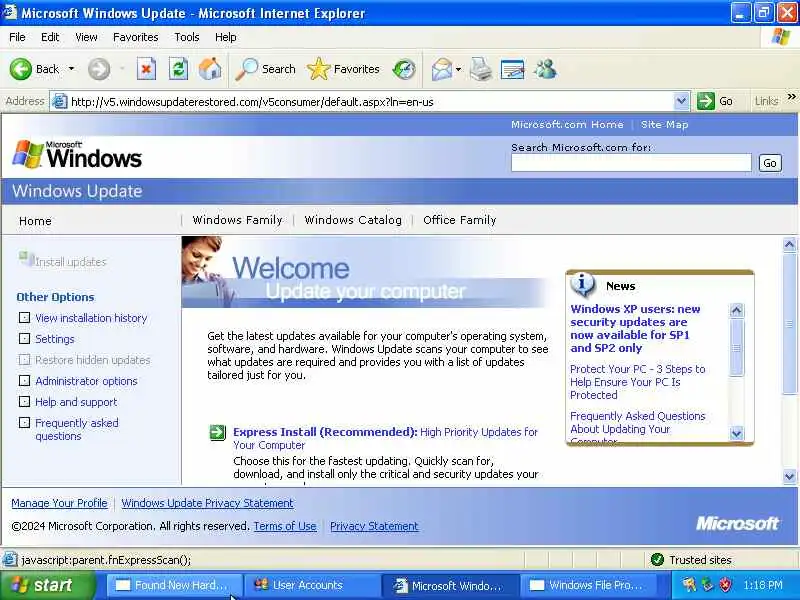
Task: Click the Terms of Use link
Action: (x=285, y=526)
